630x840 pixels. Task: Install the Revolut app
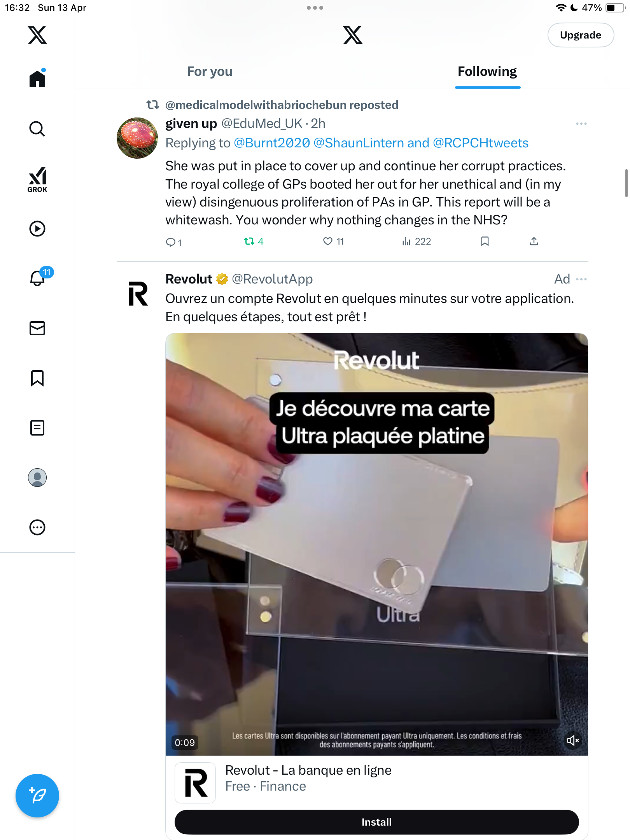376,822
